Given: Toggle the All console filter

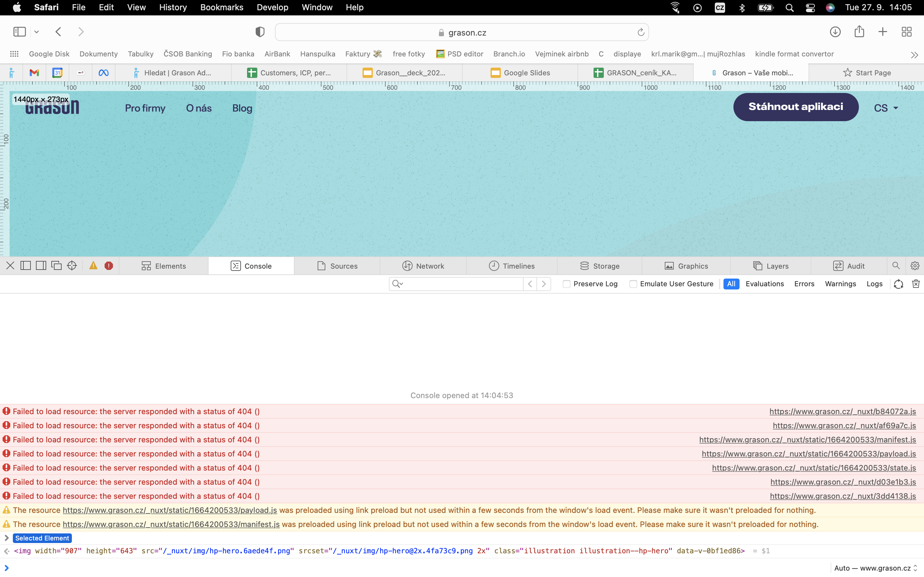Looking at the screenshot, I should [x=731, y=284].
